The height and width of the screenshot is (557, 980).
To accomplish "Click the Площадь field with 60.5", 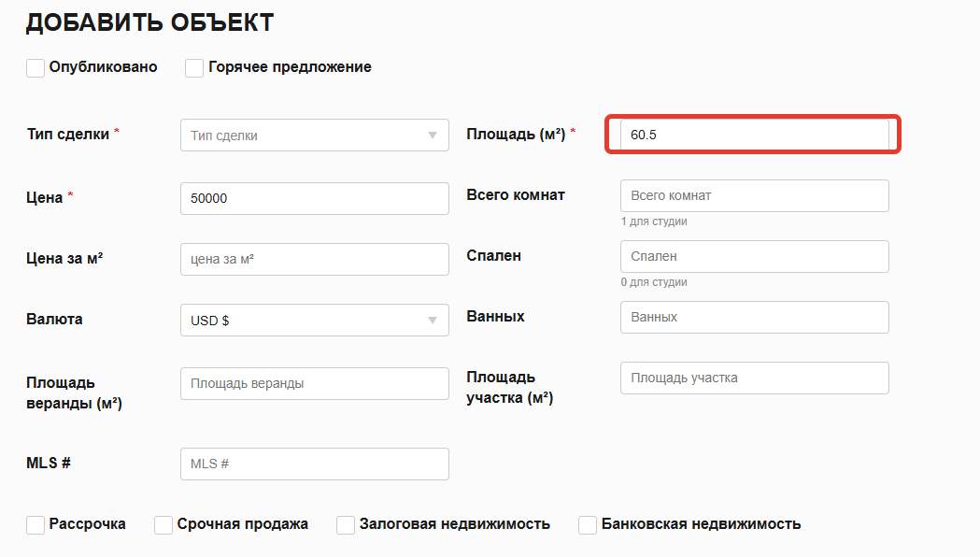I will click(754, 135).
